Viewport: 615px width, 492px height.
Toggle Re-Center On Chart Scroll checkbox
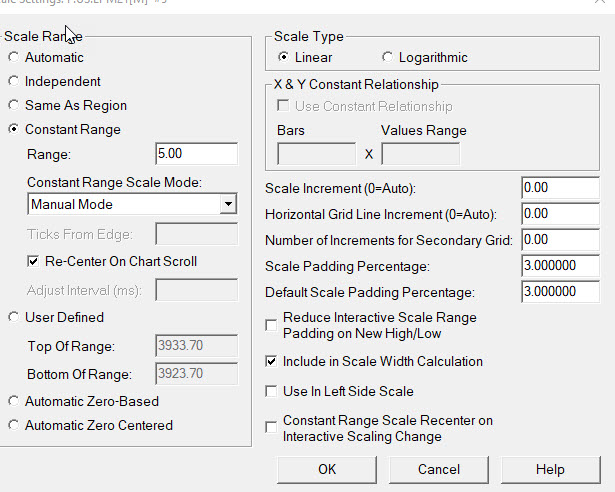[33, 262]
